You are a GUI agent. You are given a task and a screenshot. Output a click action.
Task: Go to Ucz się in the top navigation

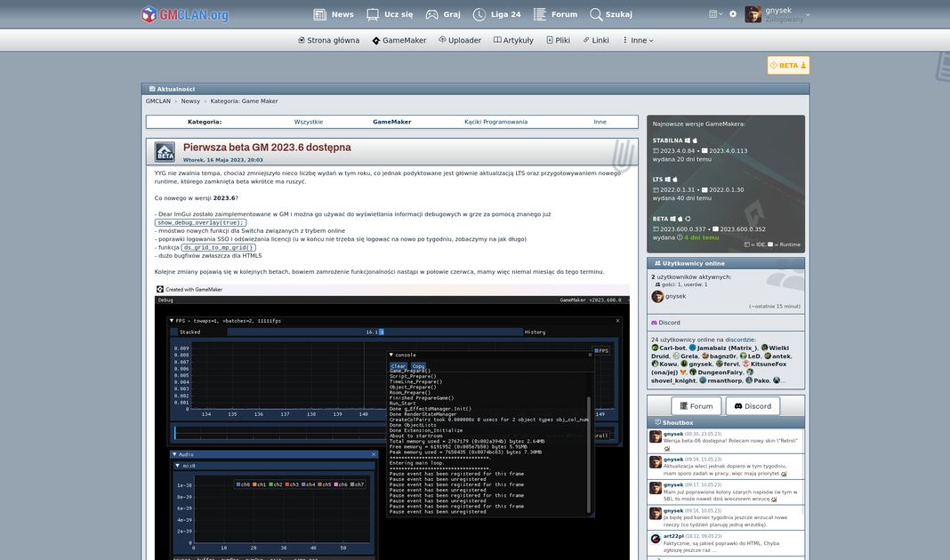click(x=390, y=14)
